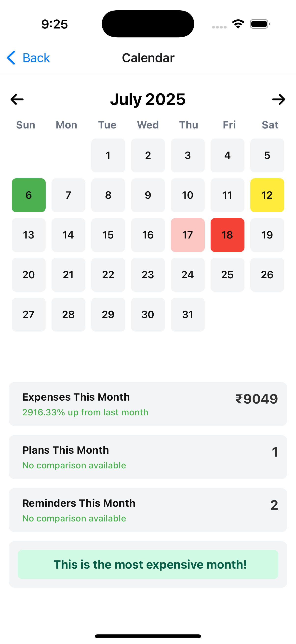
Task: Tap the most expensive month banner
Action: 148,564
